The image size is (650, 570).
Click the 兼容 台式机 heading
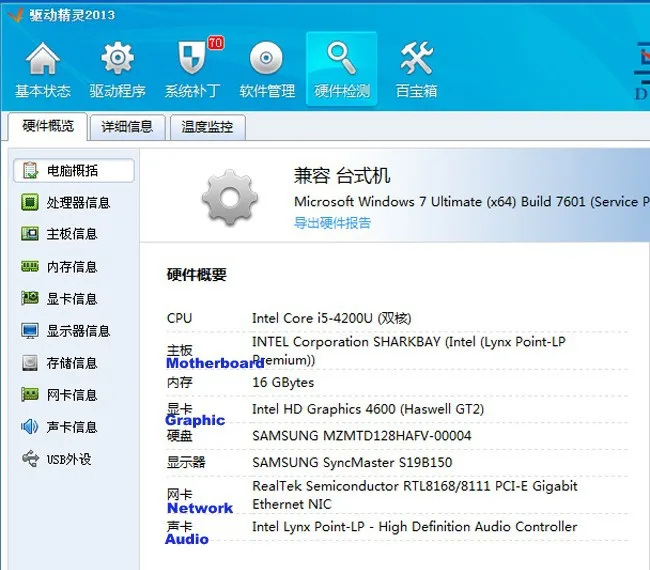click(342, 175)
